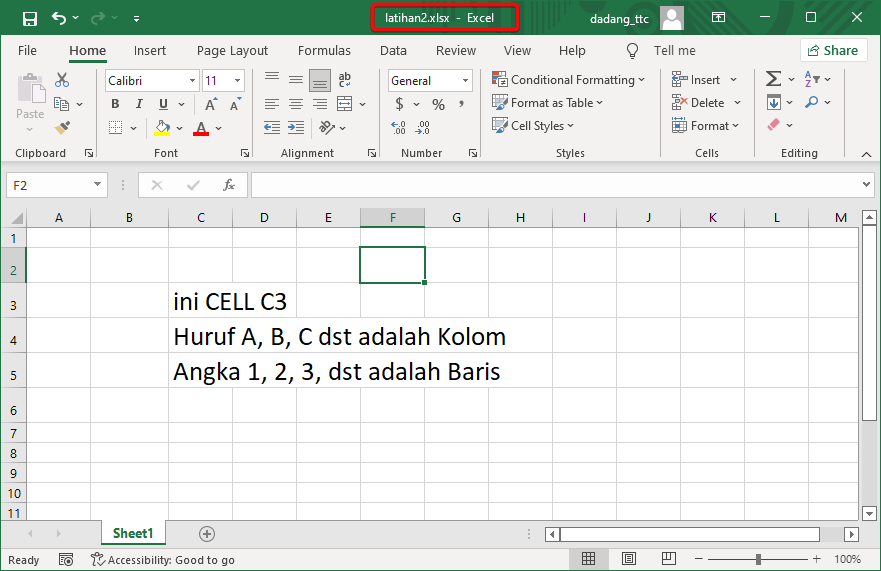Increase indent icon

tap(296, 128)
